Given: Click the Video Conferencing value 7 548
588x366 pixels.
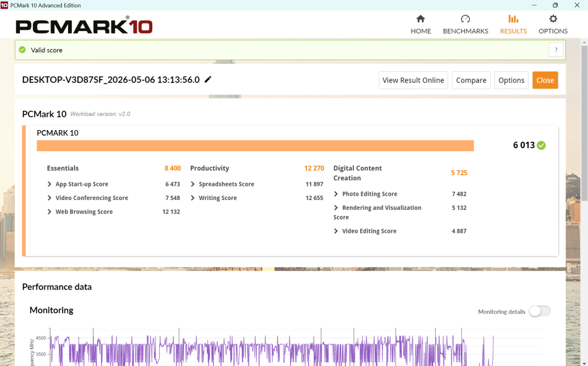Looking at the screenshot, I should point(173,198).
